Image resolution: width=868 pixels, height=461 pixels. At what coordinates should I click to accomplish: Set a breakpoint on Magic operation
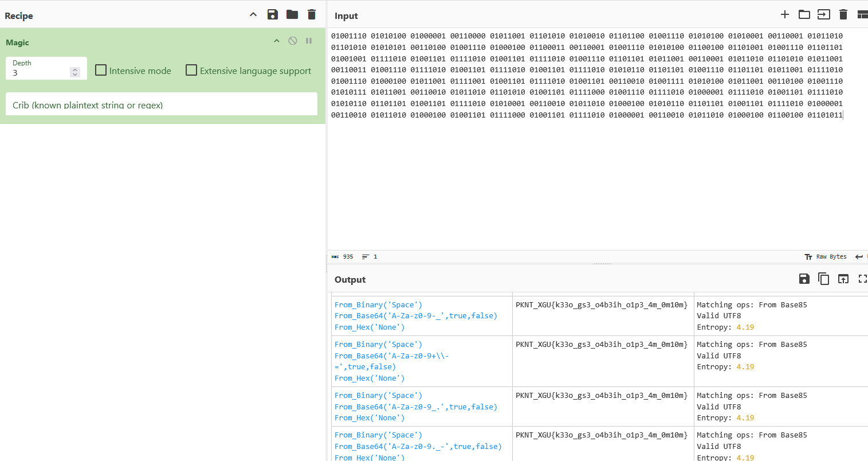click(309, 41)
